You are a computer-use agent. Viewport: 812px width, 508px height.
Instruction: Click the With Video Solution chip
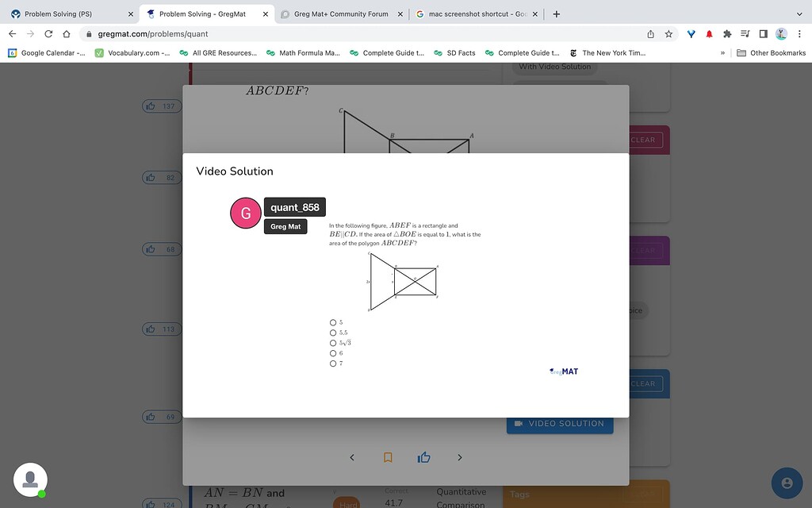point(554,67)
